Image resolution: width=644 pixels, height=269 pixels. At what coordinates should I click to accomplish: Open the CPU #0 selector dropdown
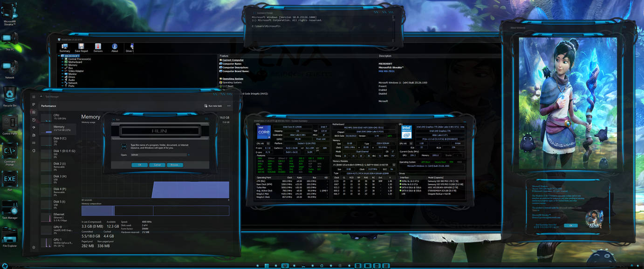pos(268,143)
